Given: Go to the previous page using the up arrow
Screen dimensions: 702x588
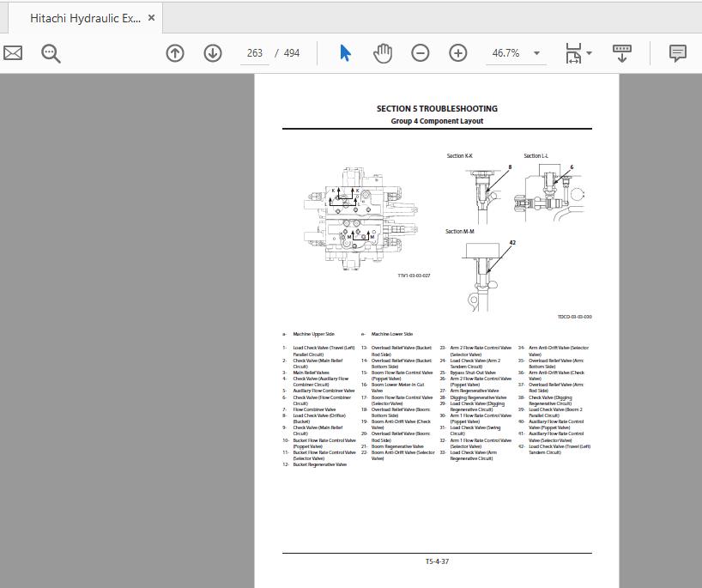Looking at the screenshot, I should (175, 52).
